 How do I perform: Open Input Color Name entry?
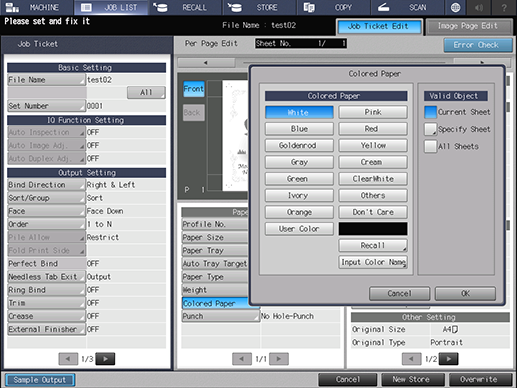(x=373, y=262)
